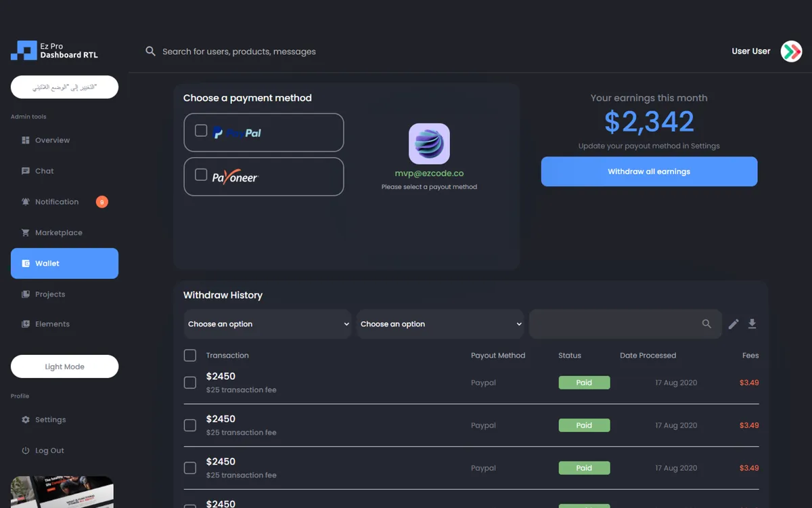
Task: Select the Wallet menu item
Action: [x=64, y=263]
